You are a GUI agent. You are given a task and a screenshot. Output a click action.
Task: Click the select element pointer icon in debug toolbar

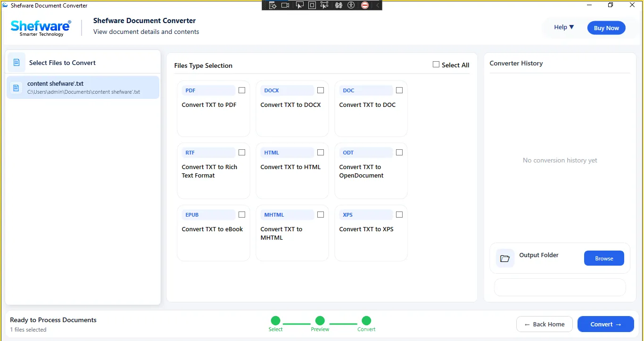pos(299,5)
